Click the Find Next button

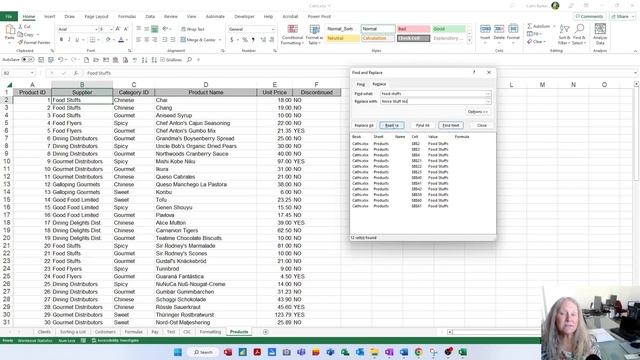[451, 125]
